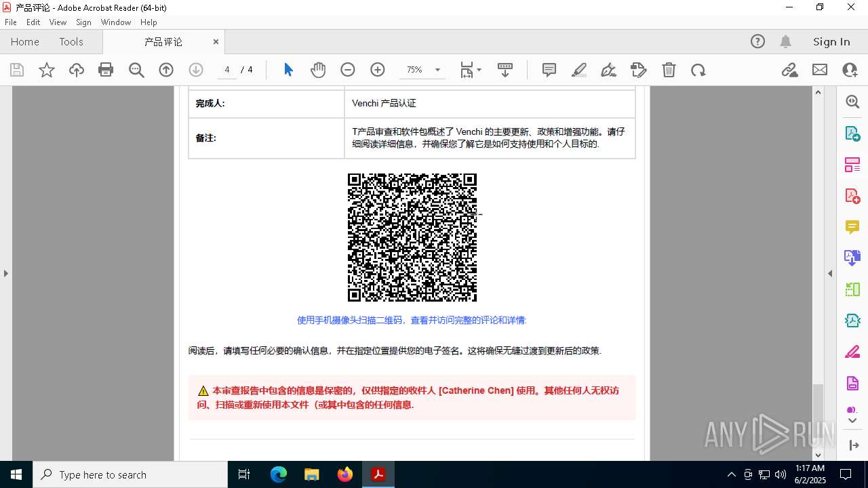This screenshot has height=488, width=868.
Task: Open Export PDF in right panel
Action: [x=852, y=133]
